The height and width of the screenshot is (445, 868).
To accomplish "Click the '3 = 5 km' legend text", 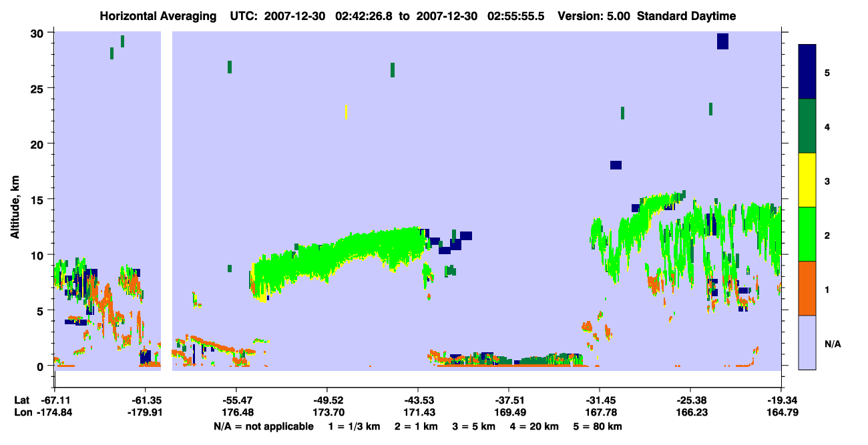I will pyautogui.click(x=473, y=426).
